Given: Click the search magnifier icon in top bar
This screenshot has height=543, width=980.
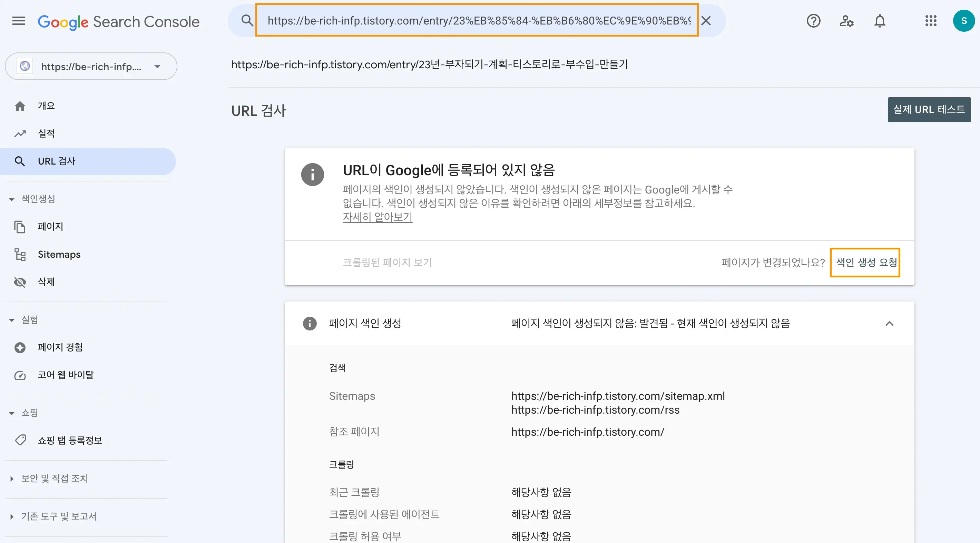Looking at the screenshot, I should (247, 21).
